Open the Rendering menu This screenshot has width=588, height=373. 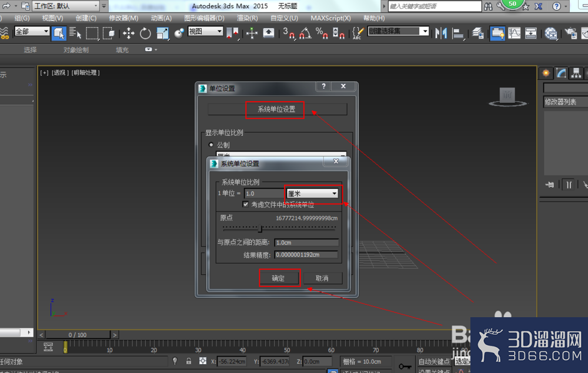pos(247,18)
